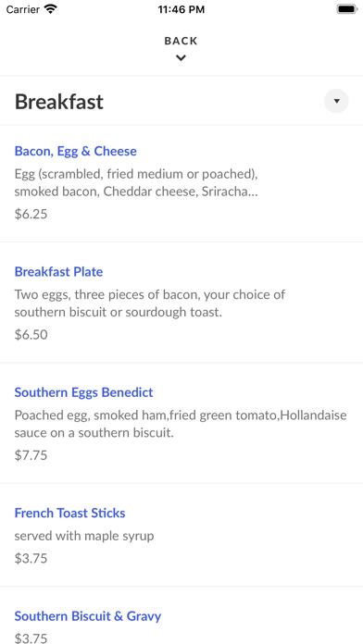This screenshot has height=644, width=363.
Task: Tap the $7.75 price
Action: (x=31, y=455)
